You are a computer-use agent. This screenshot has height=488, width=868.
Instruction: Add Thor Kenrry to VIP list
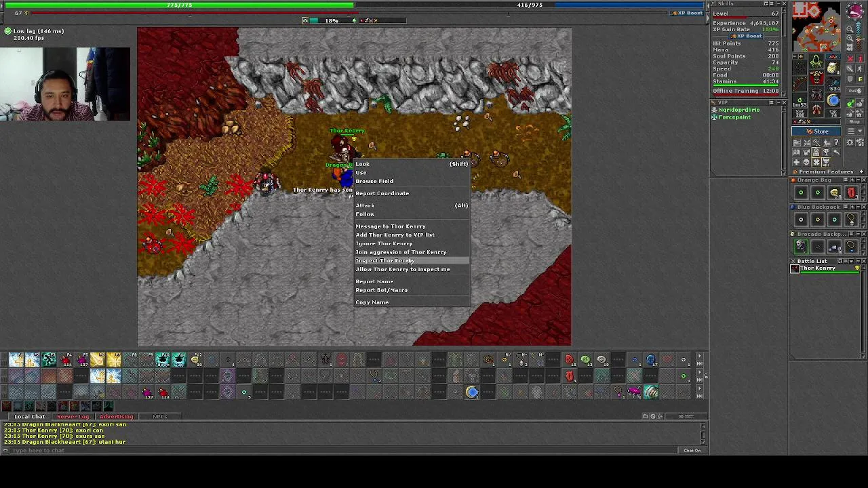coord(395,235)
